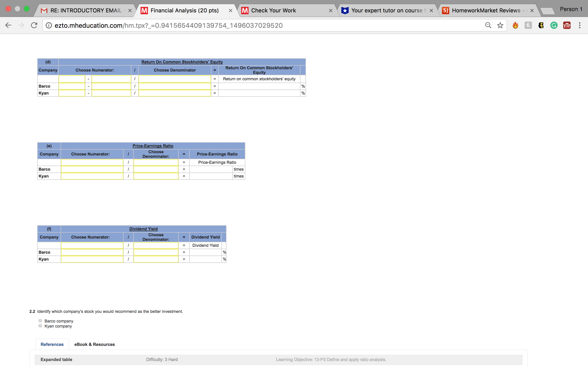Open the Chrome three-dot menu

(579, 25)
